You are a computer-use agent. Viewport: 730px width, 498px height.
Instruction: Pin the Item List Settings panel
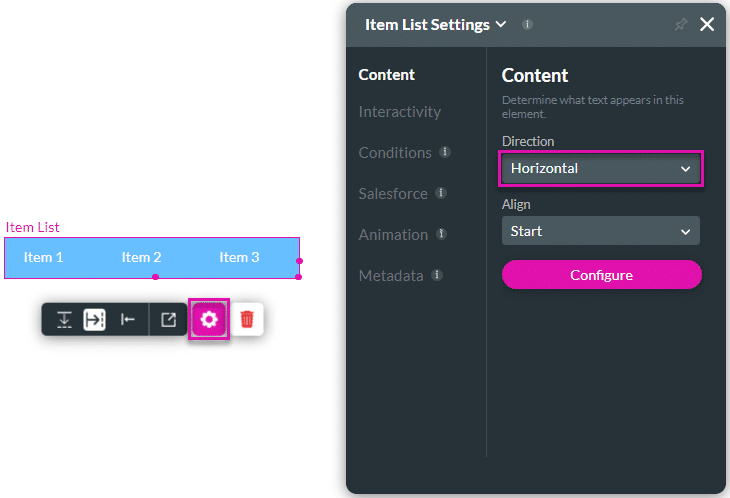coord(680,25)
